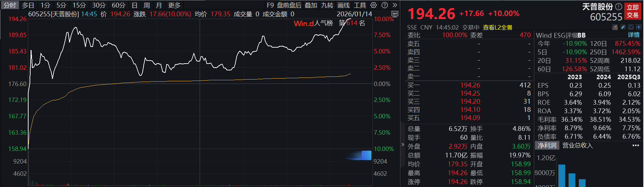644x187 pixels.
Task: Toggle 叠加 overlay on chart
Action: (311, 5)
